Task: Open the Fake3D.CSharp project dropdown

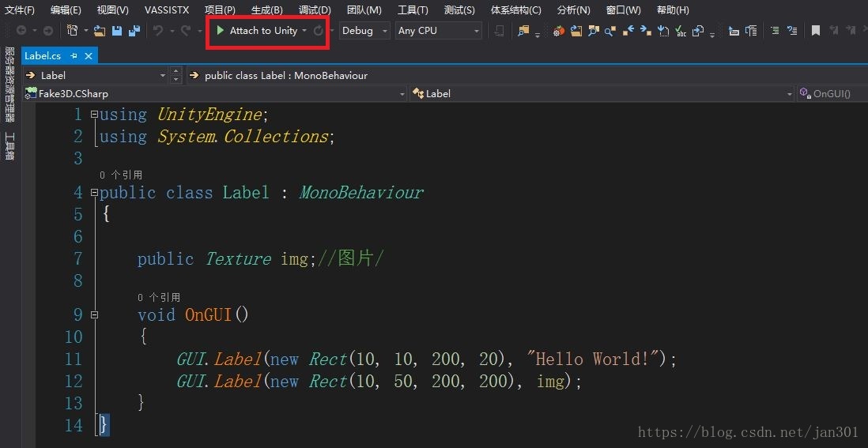Action: [x=402, y=94]
